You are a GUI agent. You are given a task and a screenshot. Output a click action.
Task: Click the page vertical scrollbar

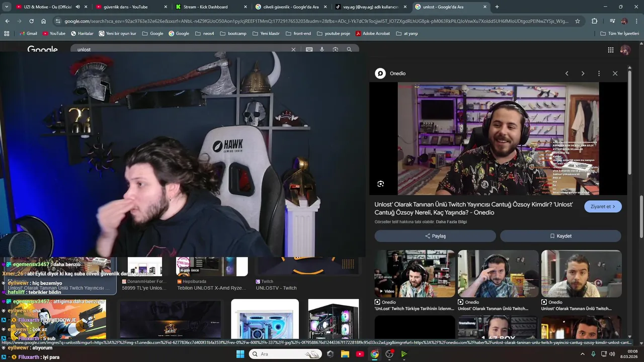click(x=640, y=216)
